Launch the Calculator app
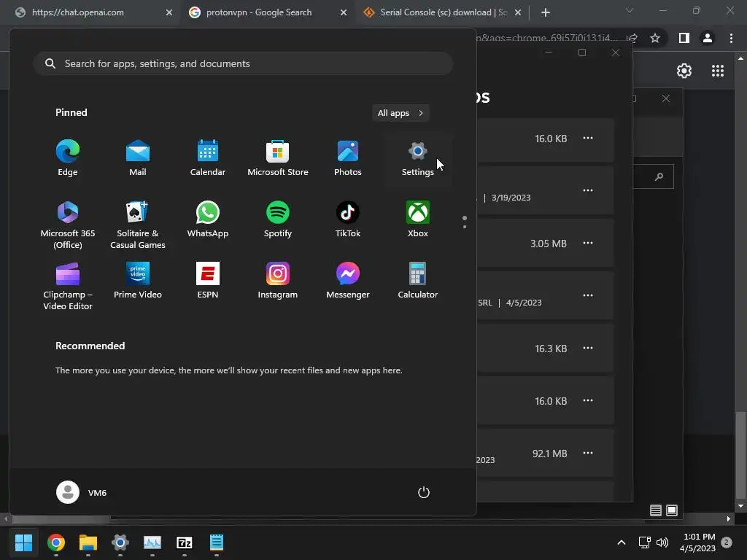 point(418,281)
